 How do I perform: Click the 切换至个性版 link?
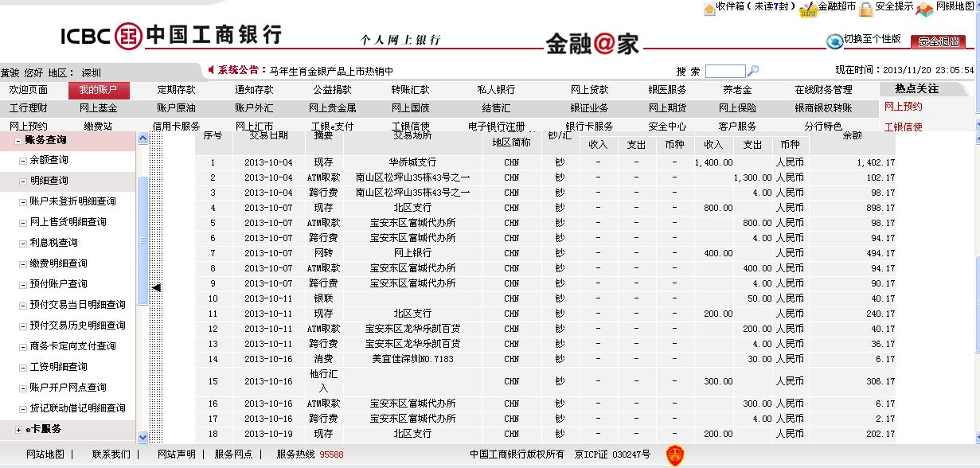pos(873,39)
